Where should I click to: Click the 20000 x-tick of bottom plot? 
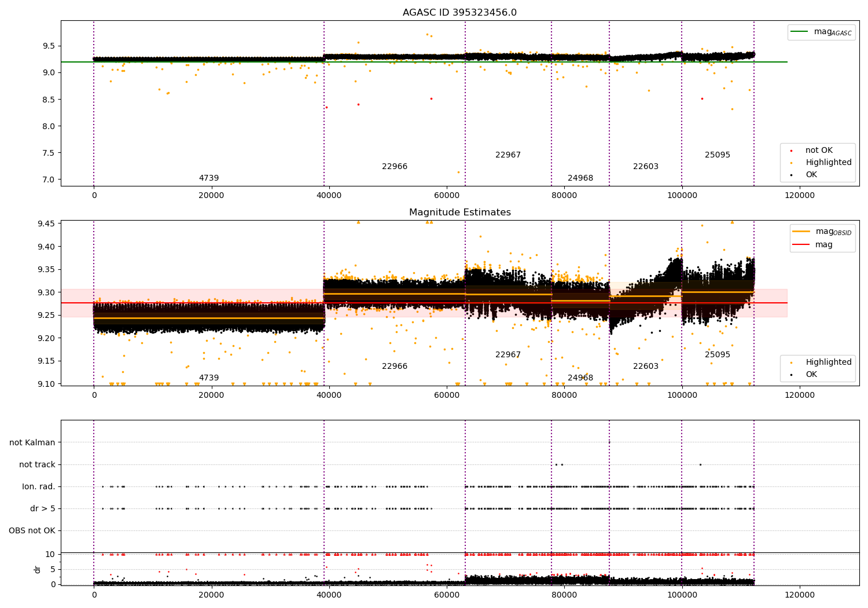[x=211, y=595]
